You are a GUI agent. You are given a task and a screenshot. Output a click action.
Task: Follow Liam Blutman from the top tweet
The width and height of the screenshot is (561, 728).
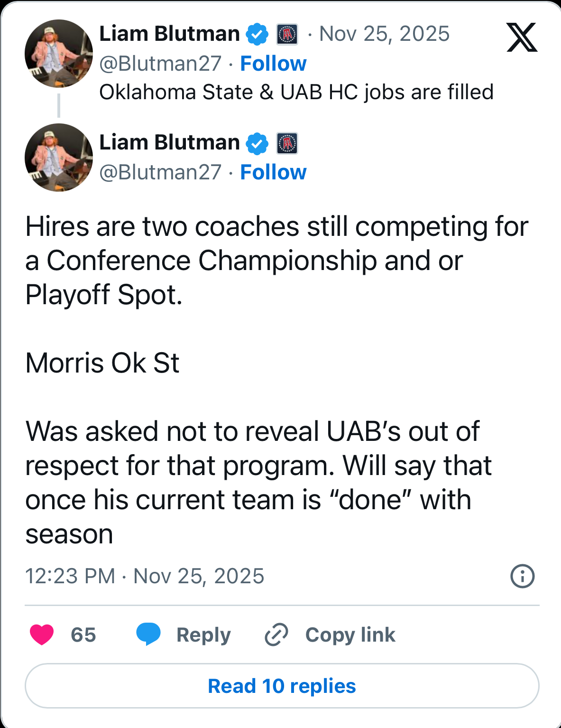tap(273, 64)
